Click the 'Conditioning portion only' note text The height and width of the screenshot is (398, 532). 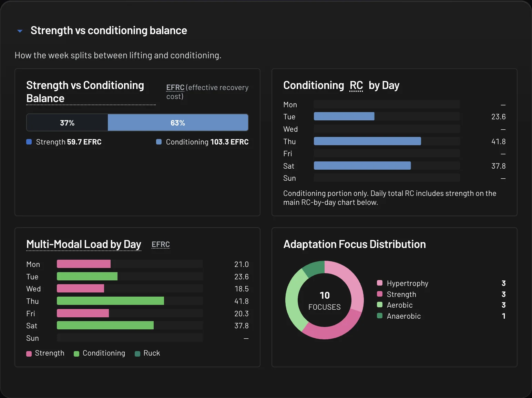pos(390,198)
